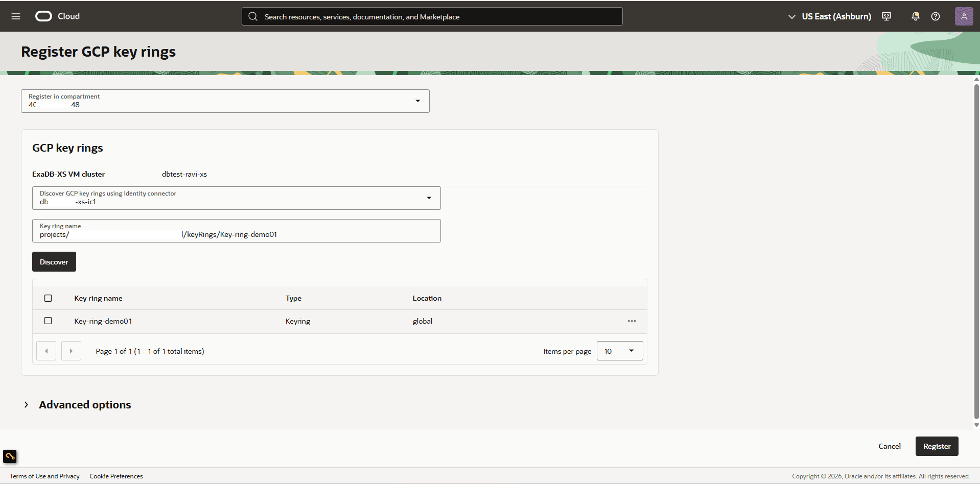Viewport: 980px width, 484px height.
Task: Focus the search resources and services box
Action: tap(432, 16)
